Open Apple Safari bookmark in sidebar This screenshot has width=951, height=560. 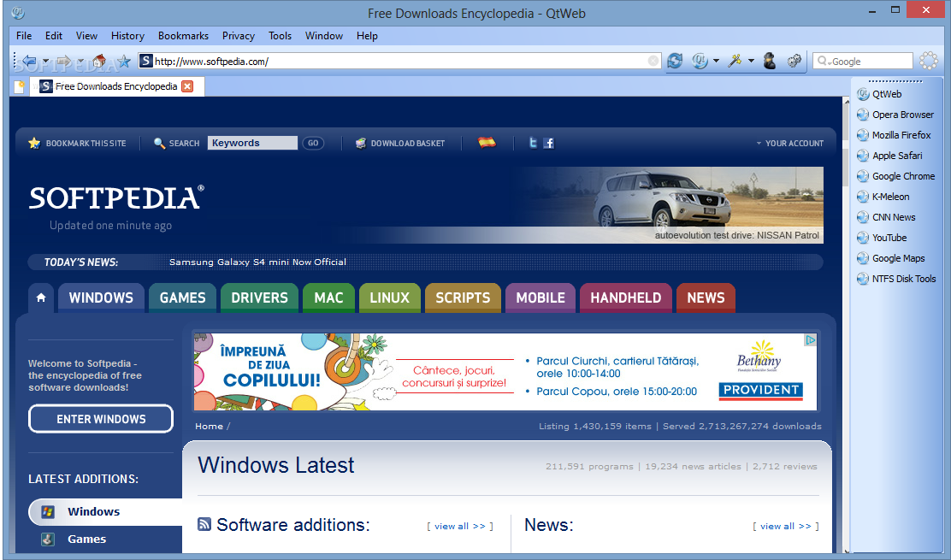[889, 156]
